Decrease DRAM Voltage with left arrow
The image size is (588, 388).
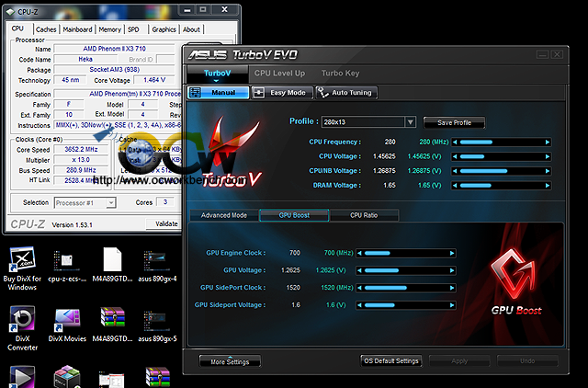coord(456,186)
